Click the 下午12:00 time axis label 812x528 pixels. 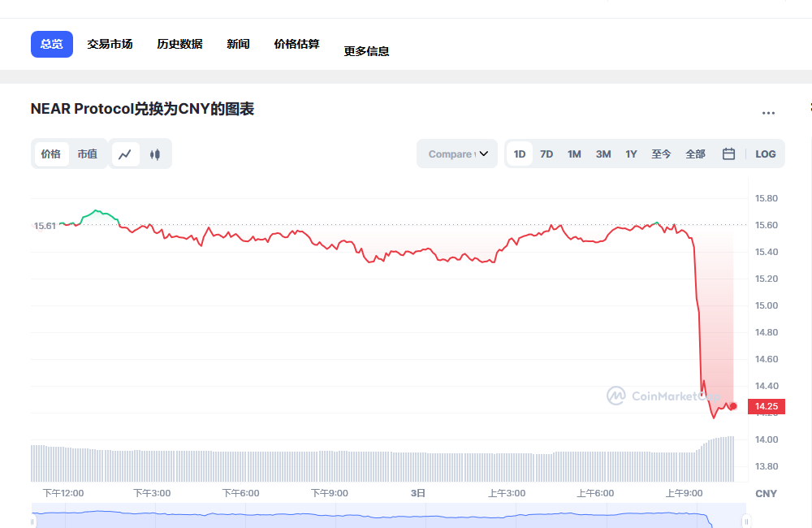pos(63,493)
